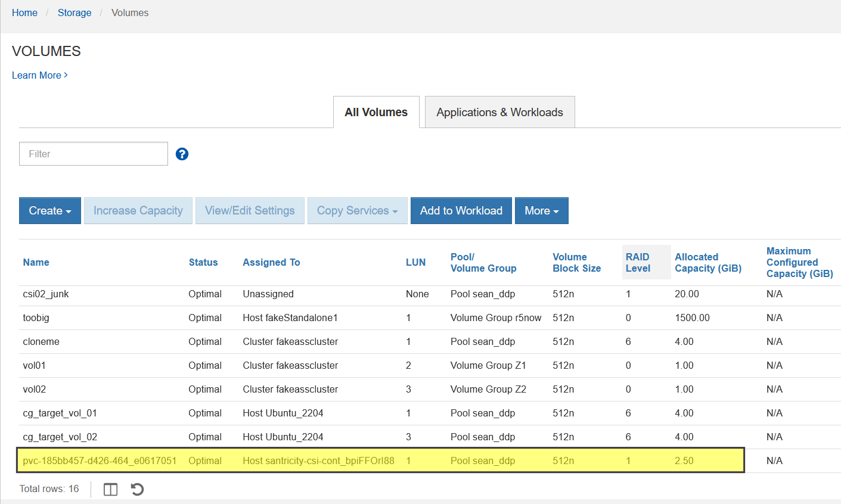841x504 pixels.
Task: Click the Volume Group Z2 cell
Action: pyautogui.click(x=488, y=390)
